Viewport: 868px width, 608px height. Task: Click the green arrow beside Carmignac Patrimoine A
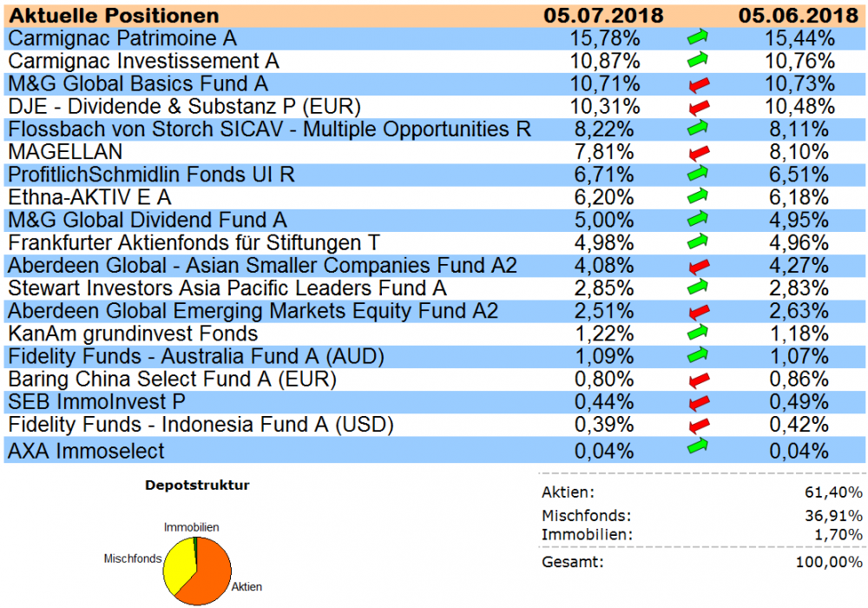[697, 38]
